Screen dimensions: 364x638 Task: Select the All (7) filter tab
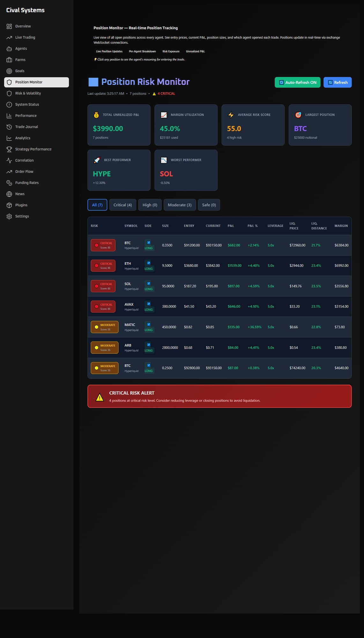(97, 205)
